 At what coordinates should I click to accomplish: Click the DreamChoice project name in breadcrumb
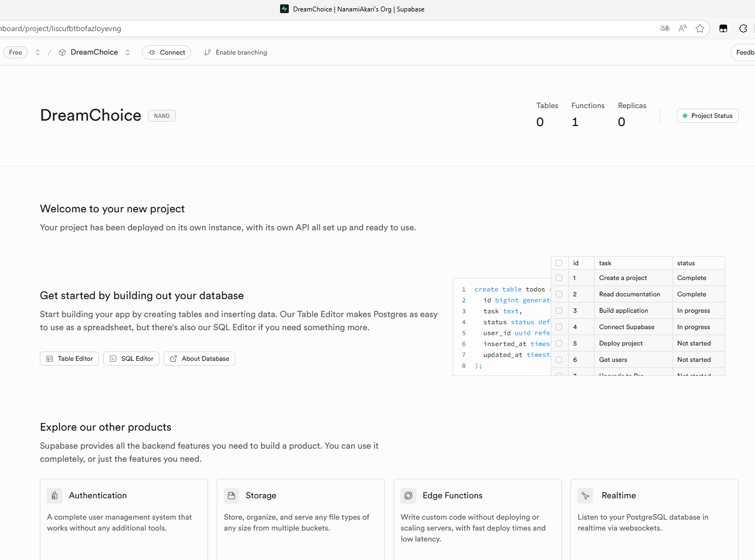click(x=94, y=52)
